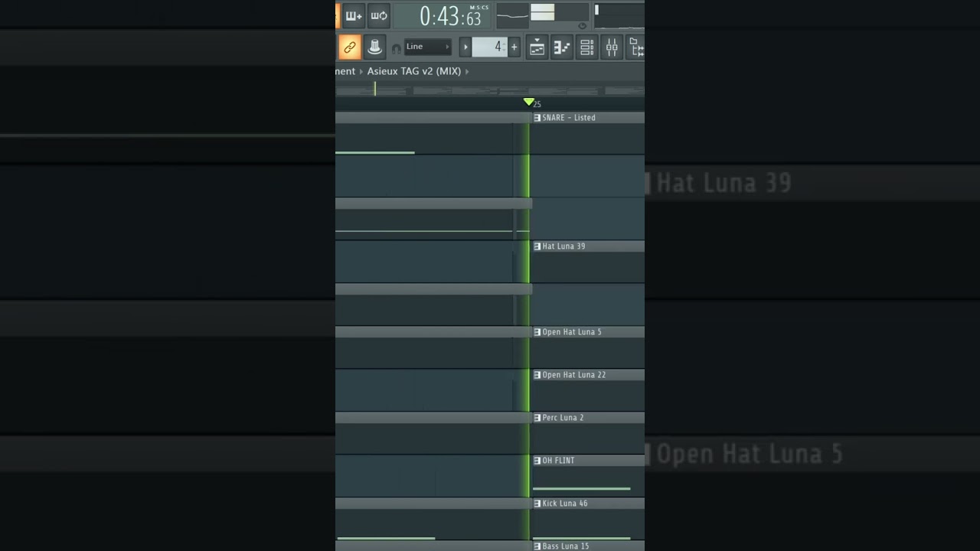Open the Kick Luna 46 clip menu icon

pos(537,504)
